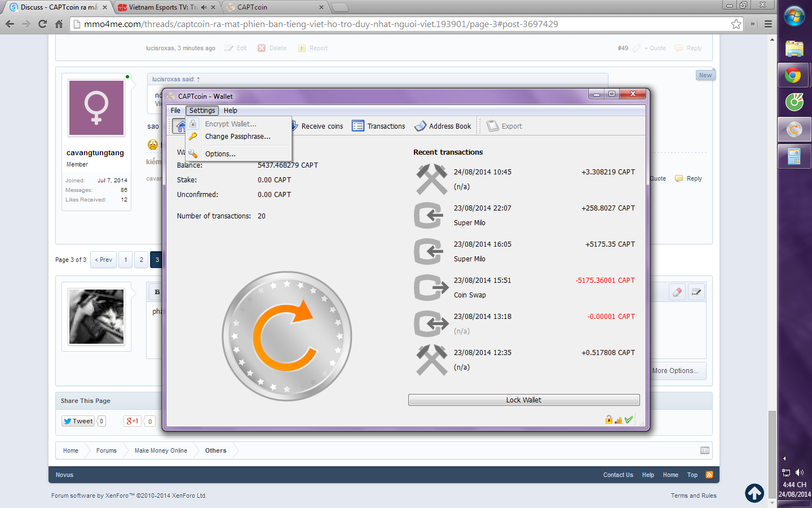Viewport: 812px width, 508px height.
Task: Click the browser back arrow
Action: [x=10, y=24]
